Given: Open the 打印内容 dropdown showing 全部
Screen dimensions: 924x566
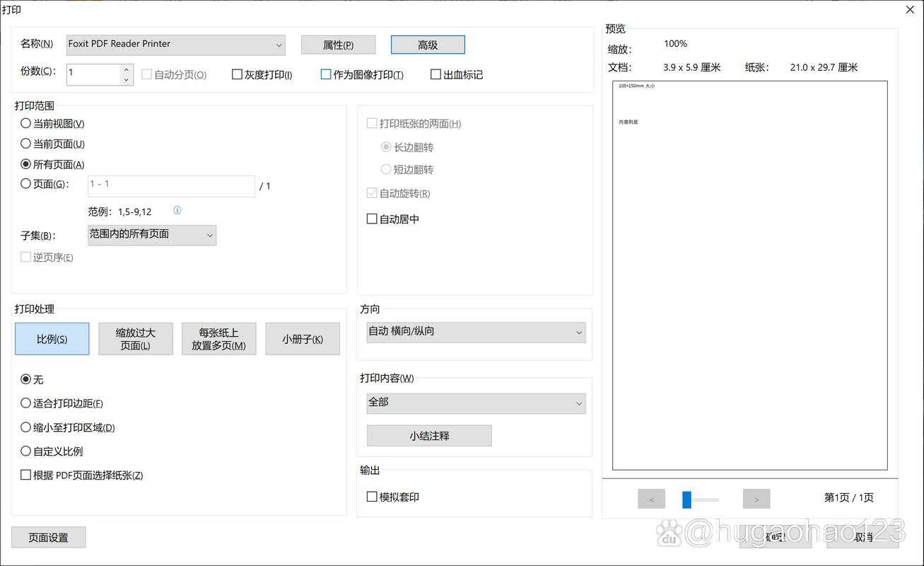Looking at the screenshot, I should click(475, 403).
